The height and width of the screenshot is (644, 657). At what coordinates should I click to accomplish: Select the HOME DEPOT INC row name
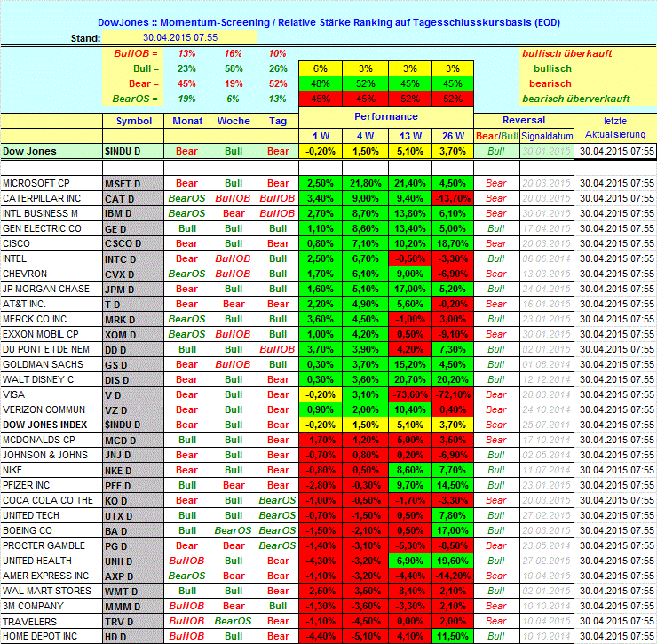point(40,636)
